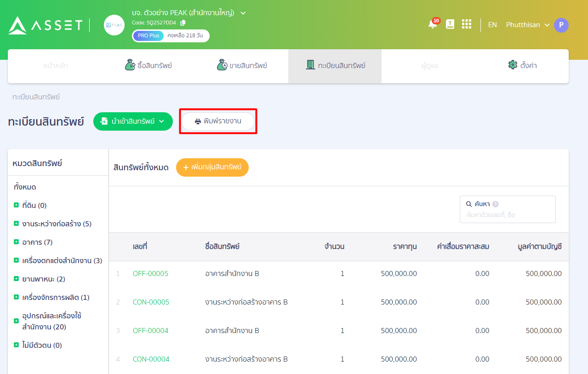
Task: Open the ตั้งค่า settings tab
Action: 522,65
